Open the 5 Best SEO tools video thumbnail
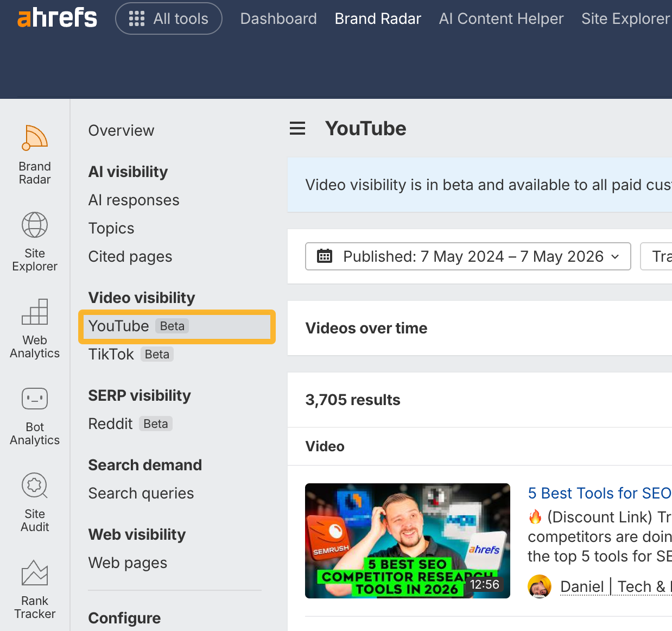This screenshot has height=631, width=672. (x=408, y=541)
